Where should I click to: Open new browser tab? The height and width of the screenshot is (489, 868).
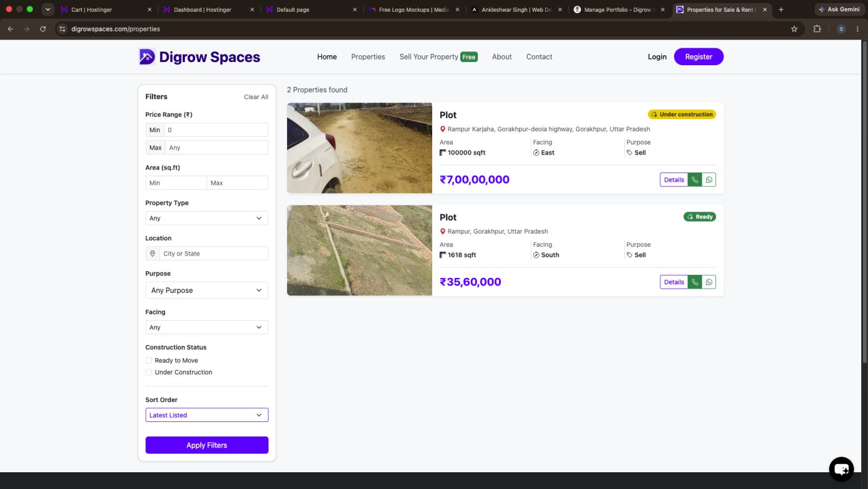tap(781, 10)
